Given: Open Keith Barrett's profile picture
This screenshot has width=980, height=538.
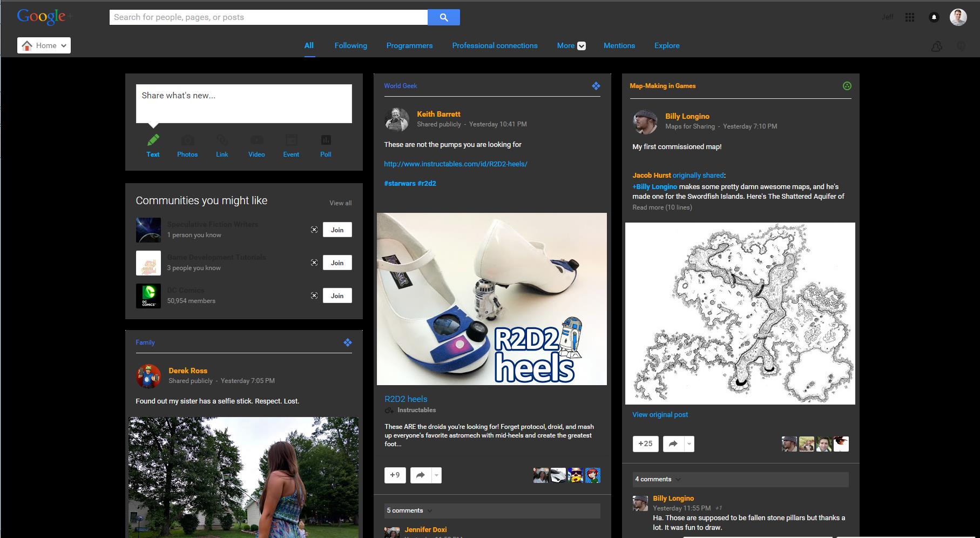Looking at the screenshot, I should [x=397, y=119].
